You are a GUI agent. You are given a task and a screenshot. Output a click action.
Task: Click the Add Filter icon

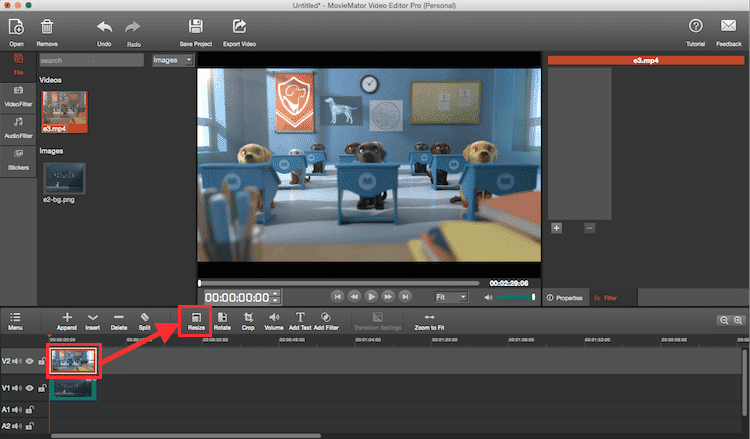tap(326, 317)
